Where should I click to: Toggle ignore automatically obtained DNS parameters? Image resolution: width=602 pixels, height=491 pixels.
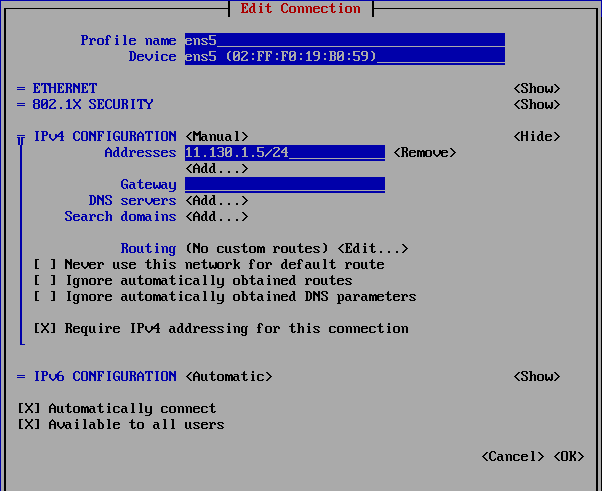click(x=44, y=296)
